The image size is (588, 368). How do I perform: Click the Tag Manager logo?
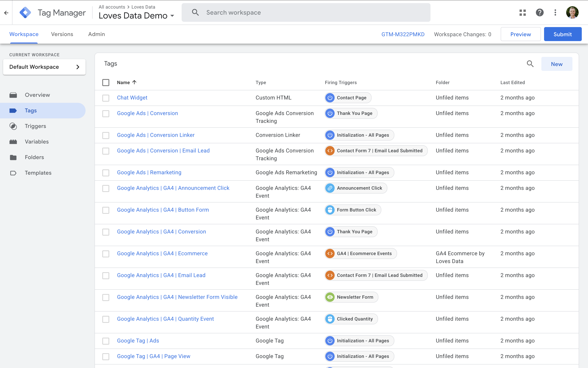pos(25,13)
